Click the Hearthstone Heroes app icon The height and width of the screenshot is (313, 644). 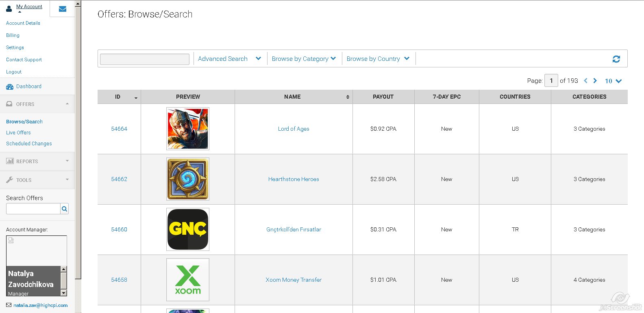click(188, 179)
